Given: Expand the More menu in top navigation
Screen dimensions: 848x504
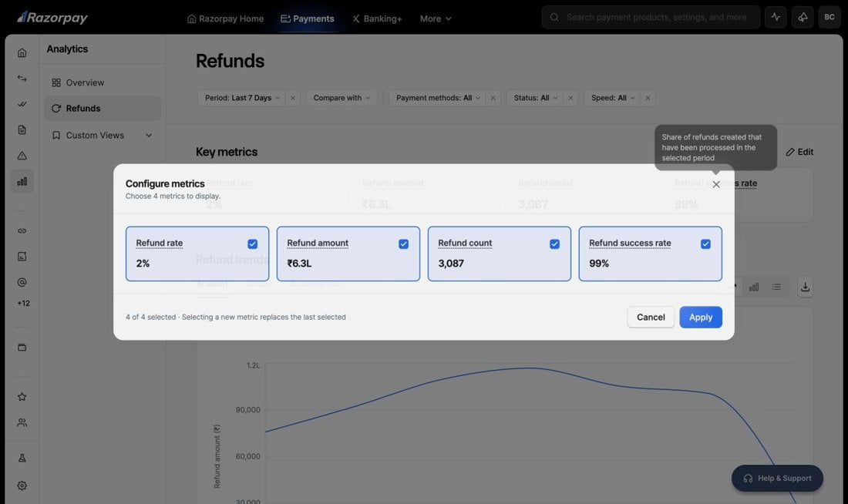Looking at the screenshot, I should pos(436,18).
